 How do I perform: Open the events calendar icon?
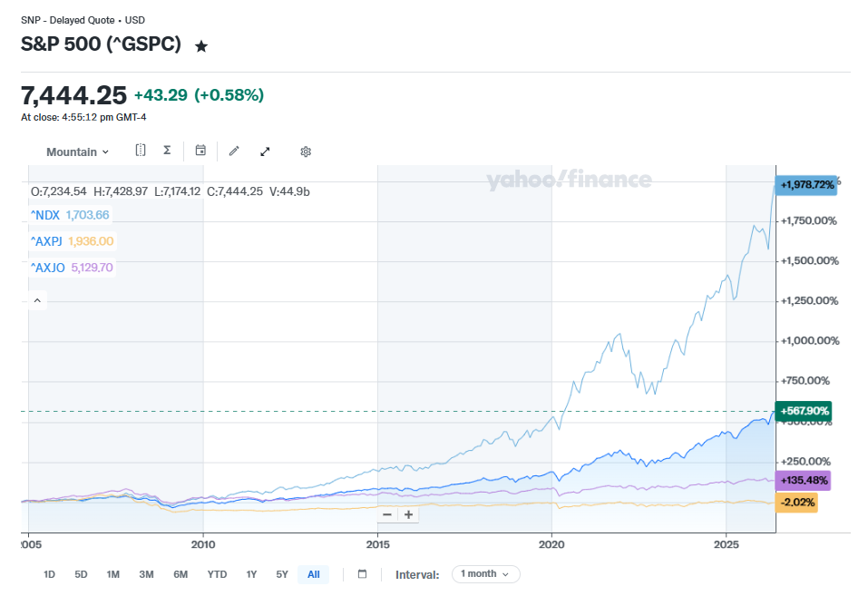pyautogui.click(x=200, y=150)
